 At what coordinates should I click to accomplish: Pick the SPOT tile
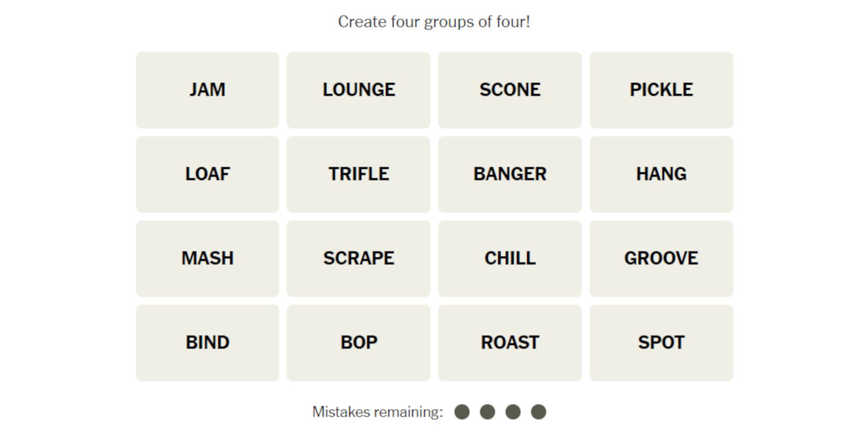coord(661,343)
